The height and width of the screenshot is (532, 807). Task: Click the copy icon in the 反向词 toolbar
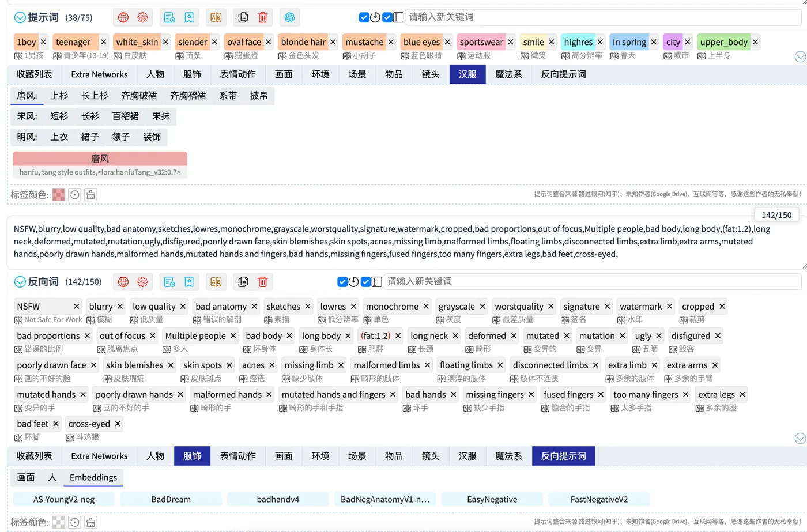pyautogui.click(x=243, y=282)
